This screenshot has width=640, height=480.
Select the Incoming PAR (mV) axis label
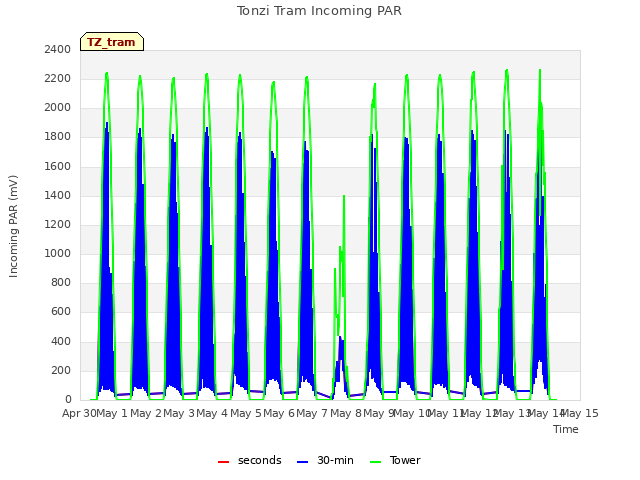coord(13,227)
